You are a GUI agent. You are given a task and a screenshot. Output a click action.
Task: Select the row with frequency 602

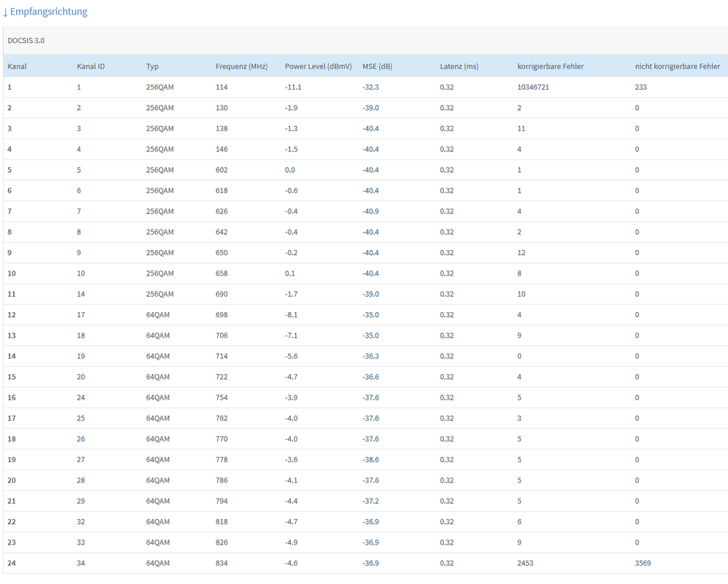point(365,170)
